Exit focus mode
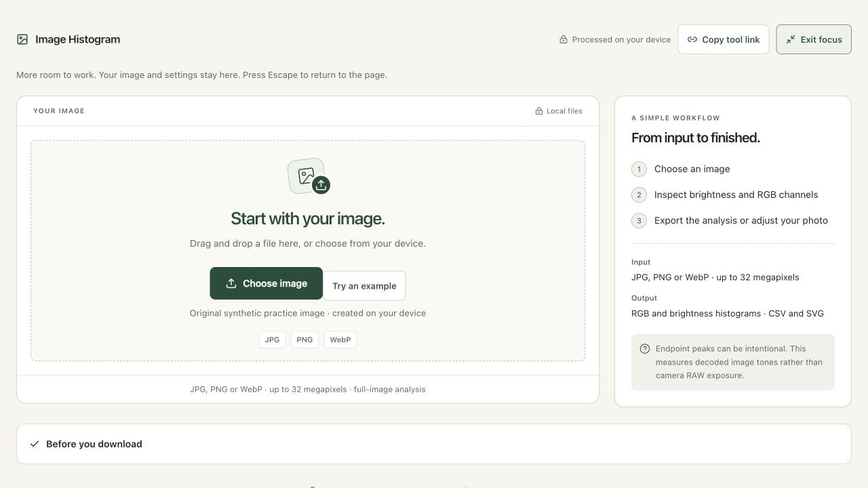The image size is (868, 488). click(814, 39)
